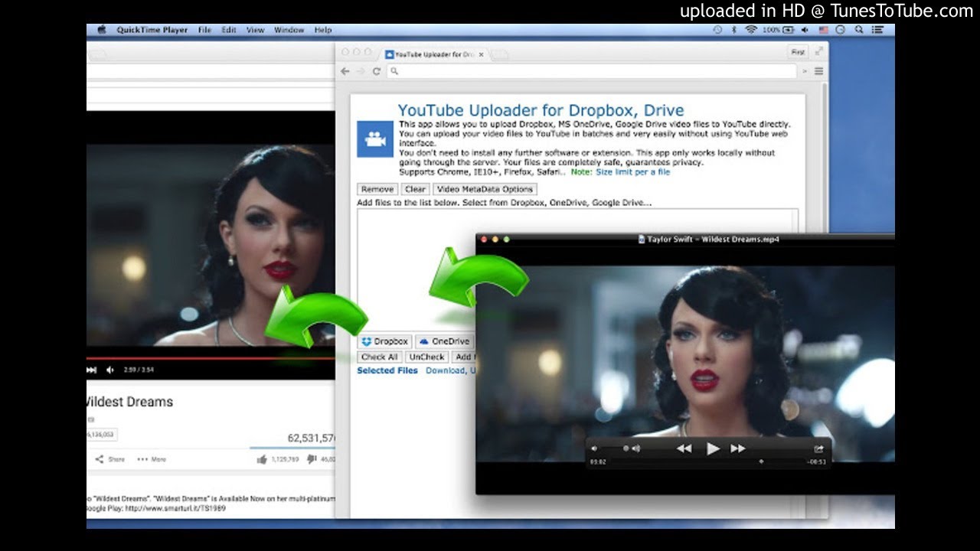Click the YouTube thumbs-down dislike icon

[312, 459]
